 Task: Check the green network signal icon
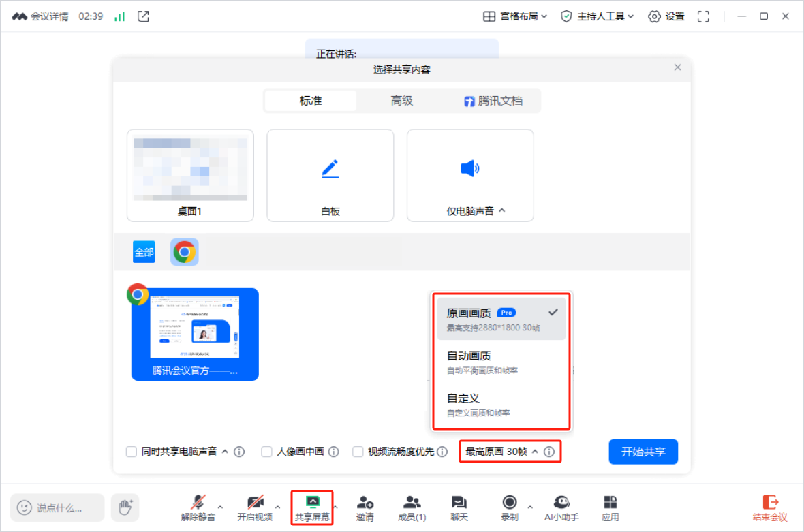(x=119, y=16)
